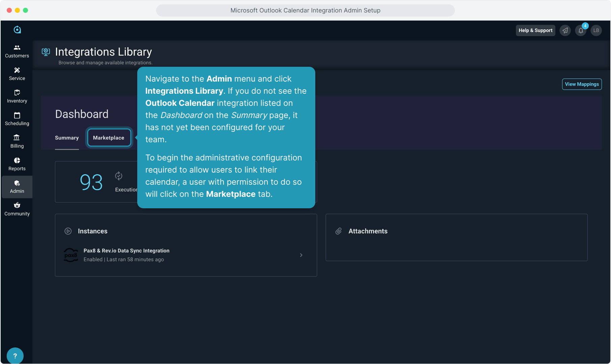
Task: Open the Community section
Action: coord(17,209)
